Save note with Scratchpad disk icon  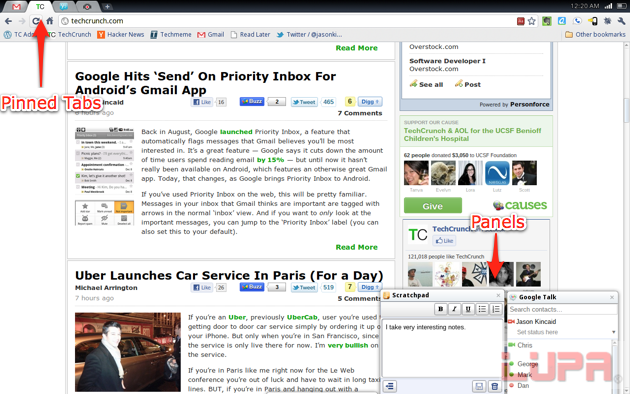(479, 386)
